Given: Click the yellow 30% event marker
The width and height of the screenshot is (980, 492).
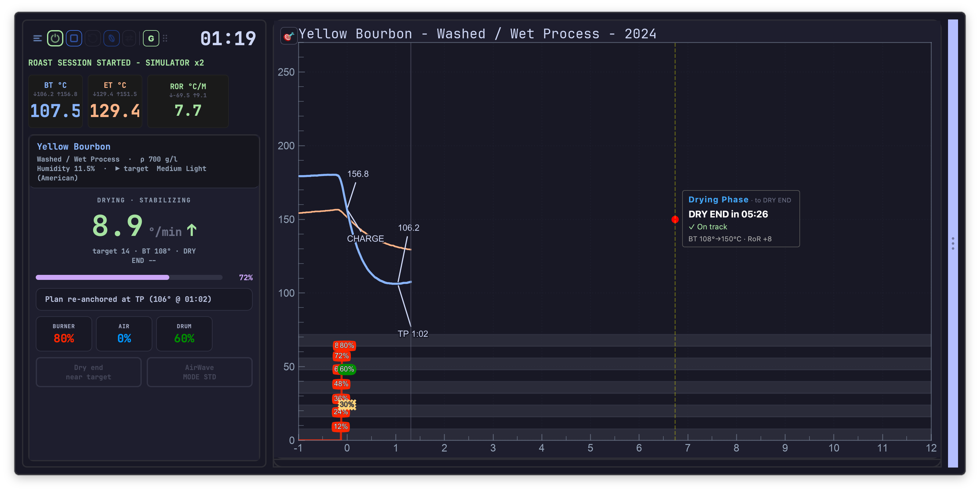Looking at the screenshot, I should tap(347, 404).
